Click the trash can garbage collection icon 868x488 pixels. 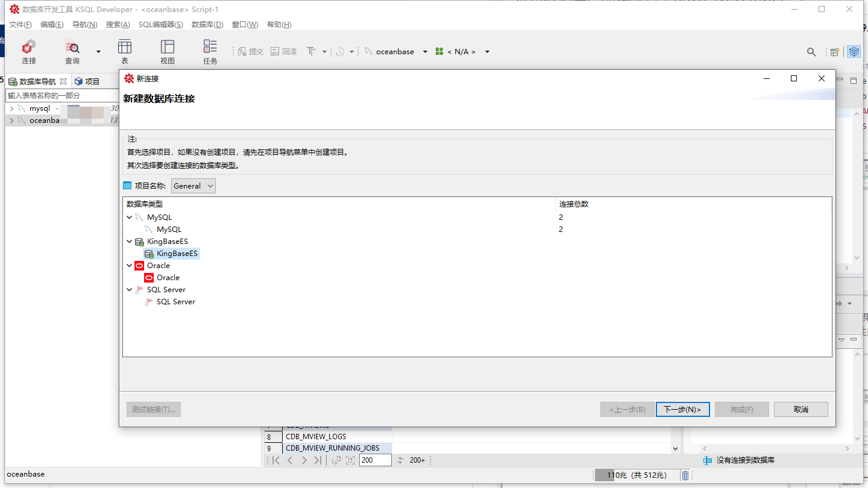click(685, 475)
